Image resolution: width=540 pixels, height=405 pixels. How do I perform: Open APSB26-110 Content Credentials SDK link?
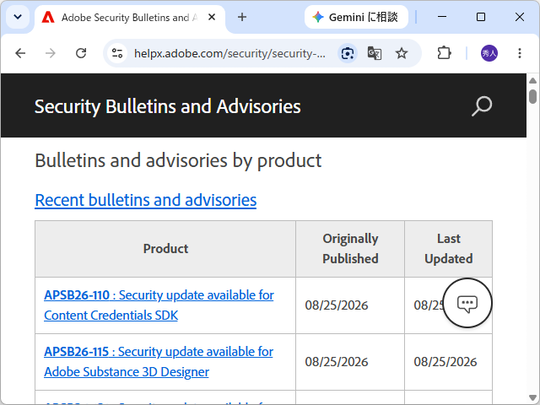pyautogui.click(x=159, y=305)
